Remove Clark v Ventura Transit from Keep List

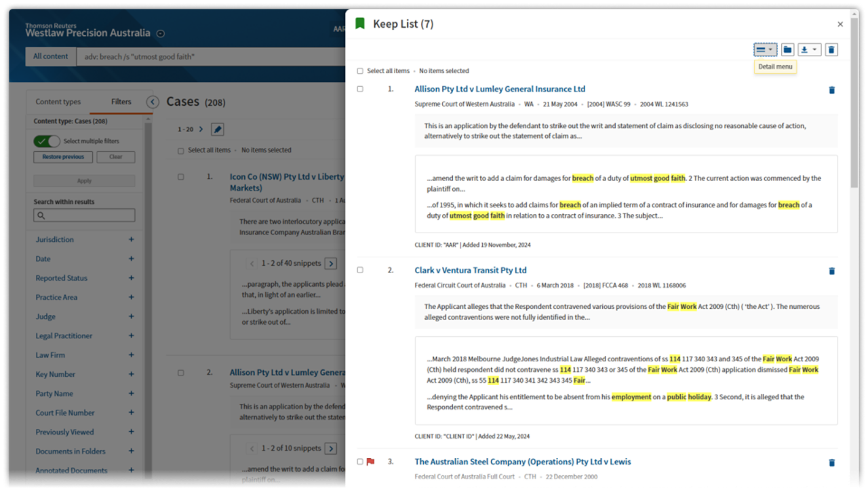pos(831,271)
